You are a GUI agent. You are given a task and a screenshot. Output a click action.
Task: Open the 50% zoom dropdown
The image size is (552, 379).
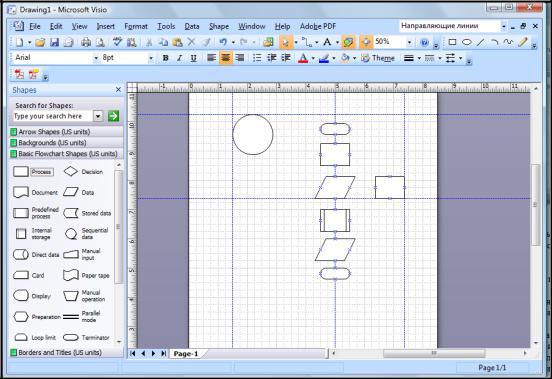click(409, 43)
